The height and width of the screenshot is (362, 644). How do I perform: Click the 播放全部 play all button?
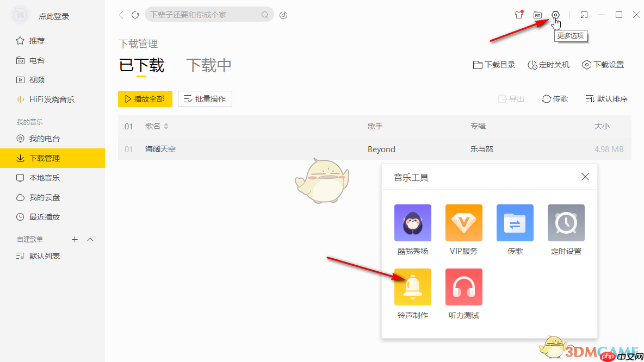145,99
